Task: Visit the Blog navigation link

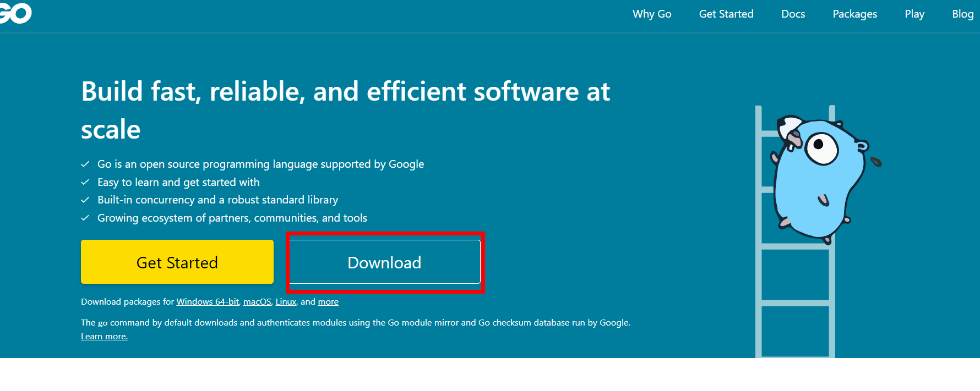Action: click(963, 14)
